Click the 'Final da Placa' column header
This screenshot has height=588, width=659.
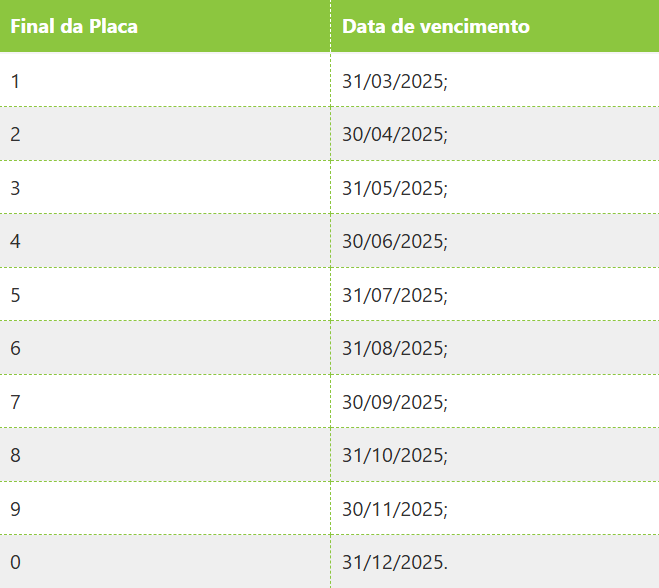pos(165,26)
